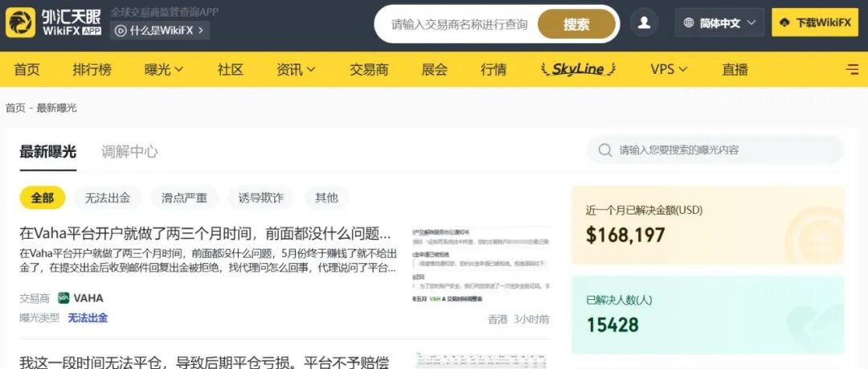Viewport: 868px width, 369px height.
Task: Open the Vaha post screenshot thumbnail
Action: [481, 264]
